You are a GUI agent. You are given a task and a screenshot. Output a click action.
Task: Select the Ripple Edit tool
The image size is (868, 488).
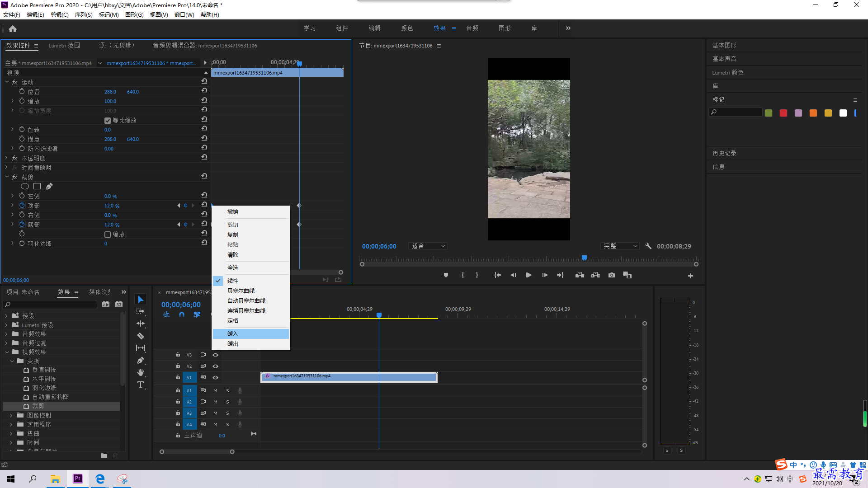(x=141, y=324)
